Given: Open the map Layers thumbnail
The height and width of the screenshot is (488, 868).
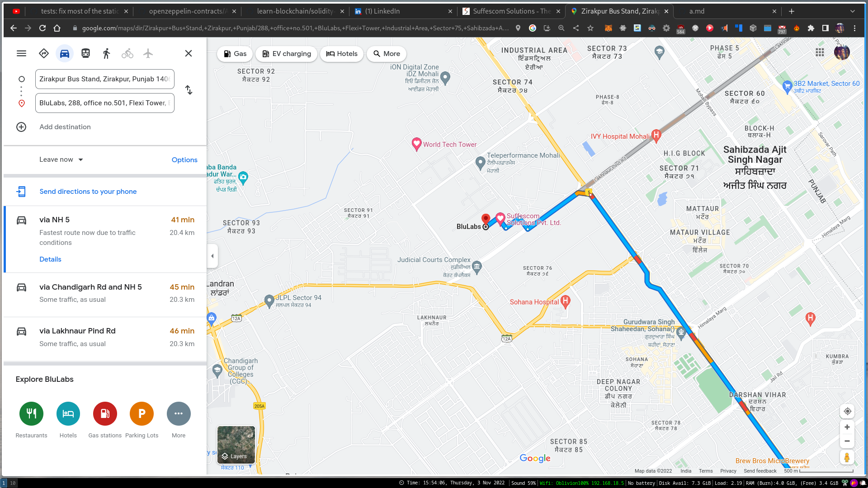Looking at the screenshot, I should (236, 445).
